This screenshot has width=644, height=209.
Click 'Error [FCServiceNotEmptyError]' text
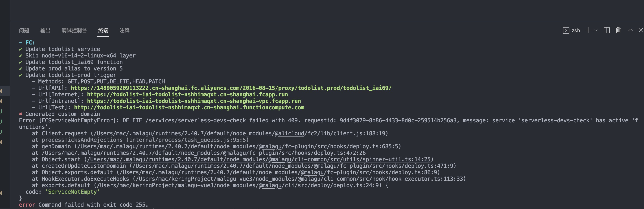pyautogui.click(x=69, y=121)
